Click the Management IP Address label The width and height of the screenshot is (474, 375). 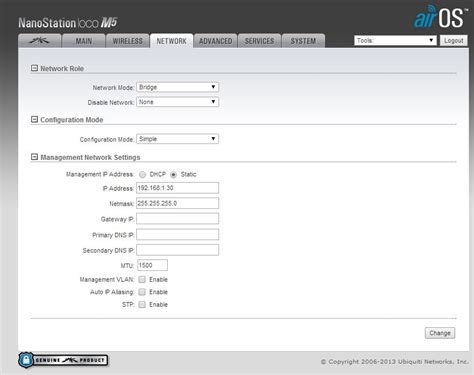pos(100,174)
